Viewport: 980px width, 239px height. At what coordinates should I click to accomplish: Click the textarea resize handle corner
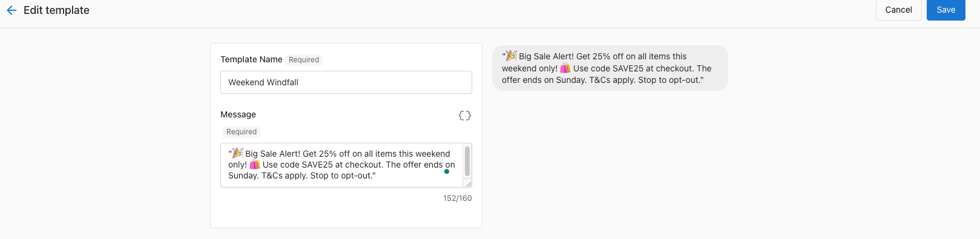tap(467, 183)
